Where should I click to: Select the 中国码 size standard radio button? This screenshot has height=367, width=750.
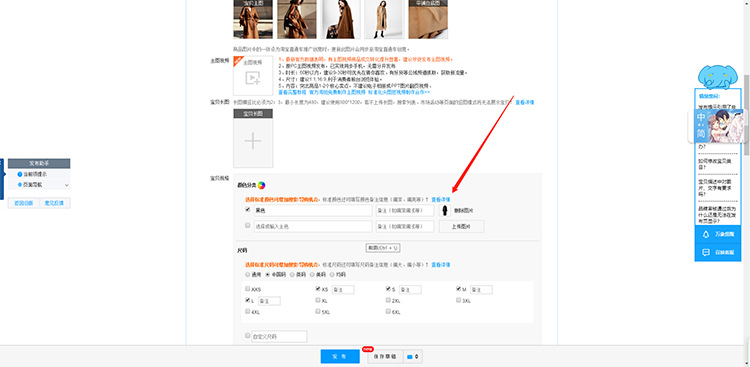(267, 275)
